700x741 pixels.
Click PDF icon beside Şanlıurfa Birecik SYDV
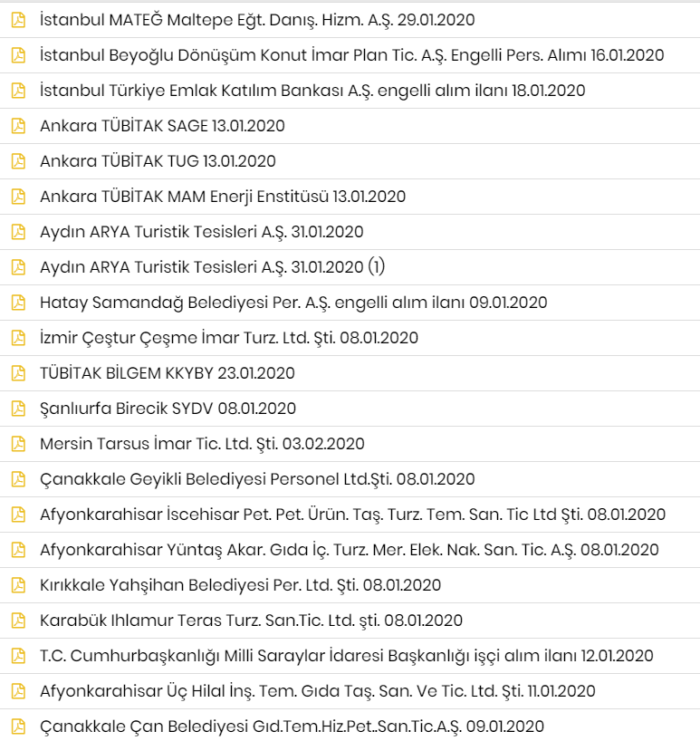(18, 409)
